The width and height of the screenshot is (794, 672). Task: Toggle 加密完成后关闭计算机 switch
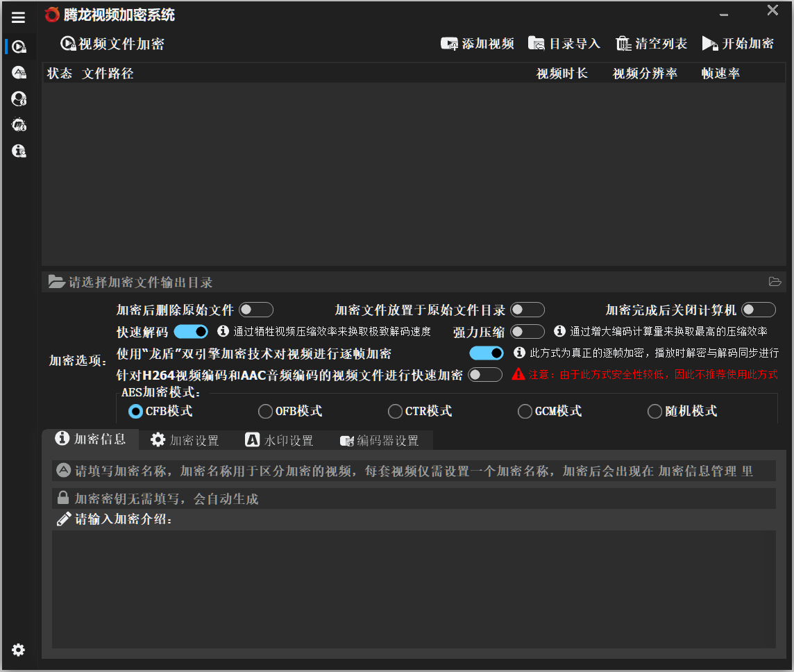759,310
